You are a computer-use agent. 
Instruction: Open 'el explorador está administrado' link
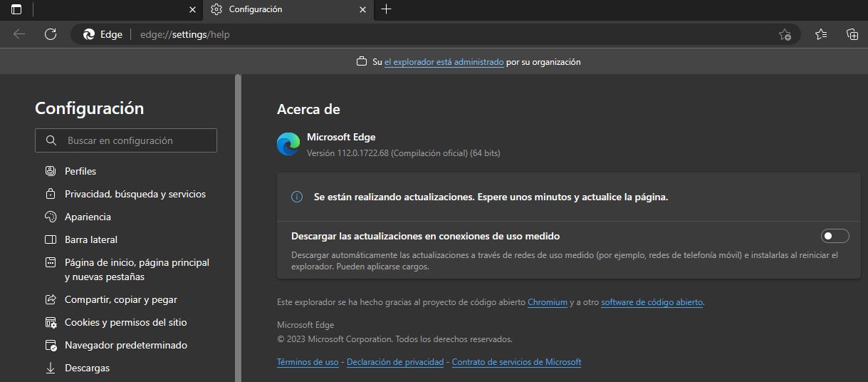point(444,62)
